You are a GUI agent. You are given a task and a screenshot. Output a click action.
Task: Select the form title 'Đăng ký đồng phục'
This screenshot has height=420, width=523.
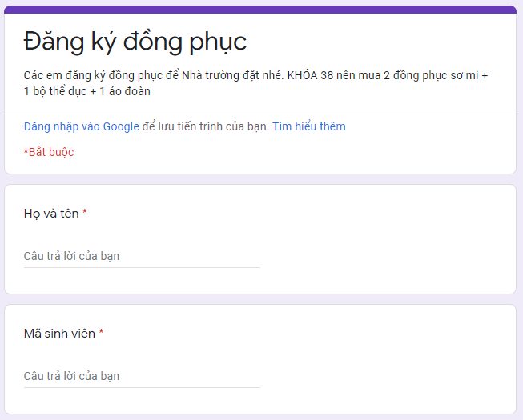click(135, 42)
